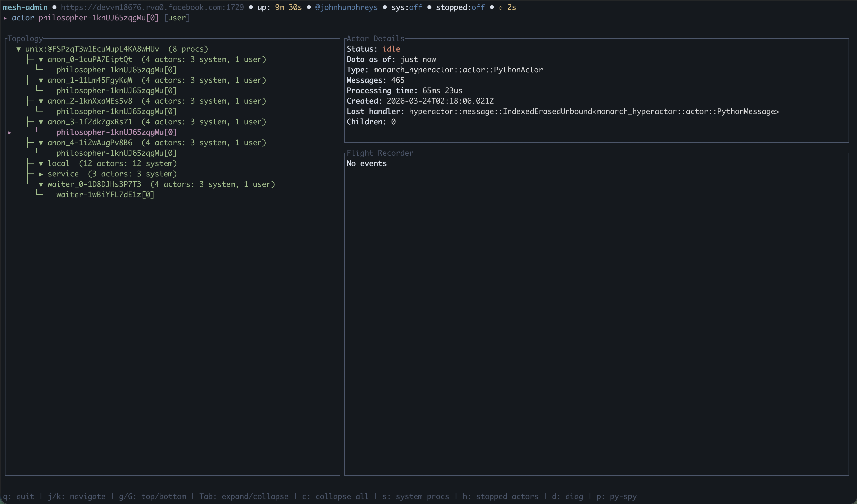Click the 'p: py-spy' shortcut hint
The width and height of the screenshot is (857, 504).
point(616,497)
